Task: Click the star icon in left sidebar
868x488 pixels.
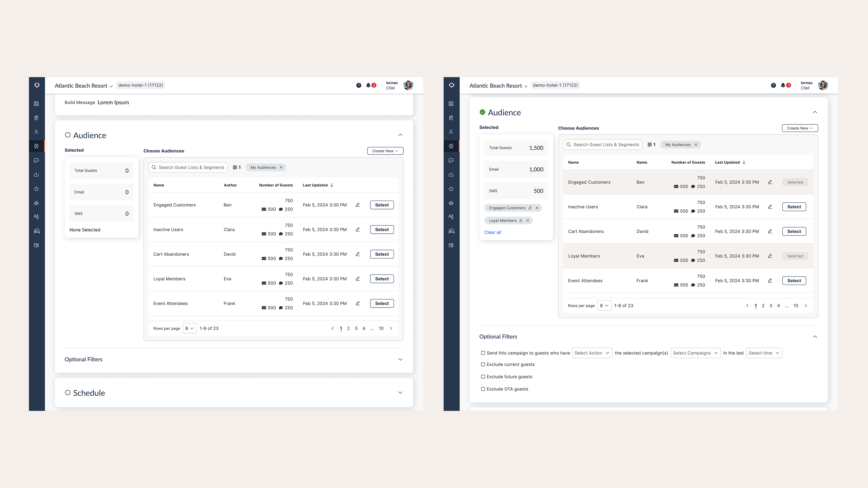Action: 36,189
